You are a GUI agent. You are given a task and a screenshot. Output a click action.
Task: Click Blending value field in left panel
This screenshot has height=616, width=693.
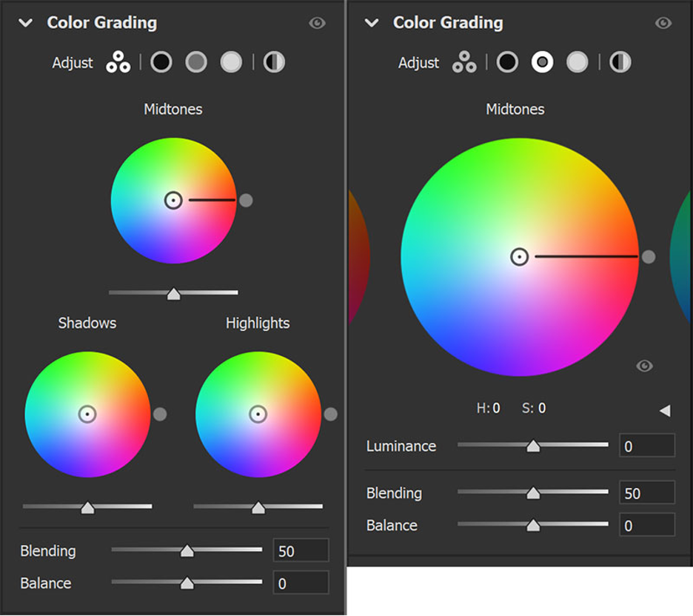click(x=301, y=551)
